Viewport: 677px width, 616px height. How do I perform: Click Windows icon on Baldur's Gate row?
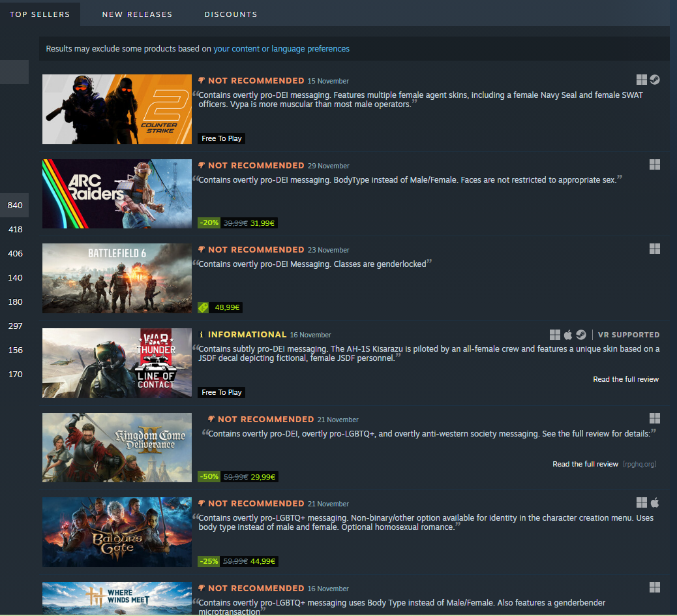click(x=642, y=502)
